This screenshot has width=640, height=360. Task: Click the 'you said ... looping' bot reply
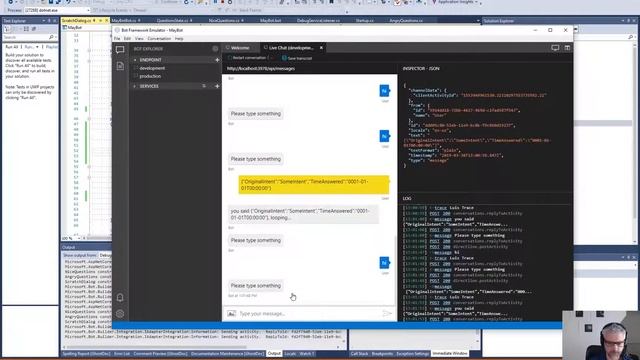(x=303, y=214)
